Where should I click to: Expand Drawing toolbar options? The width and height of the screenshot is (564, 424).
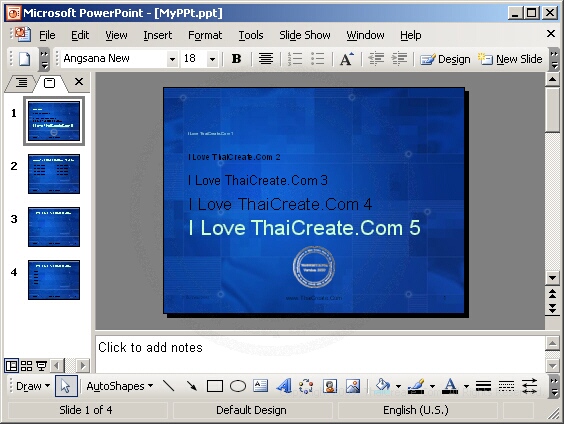[x=554, y=386]
